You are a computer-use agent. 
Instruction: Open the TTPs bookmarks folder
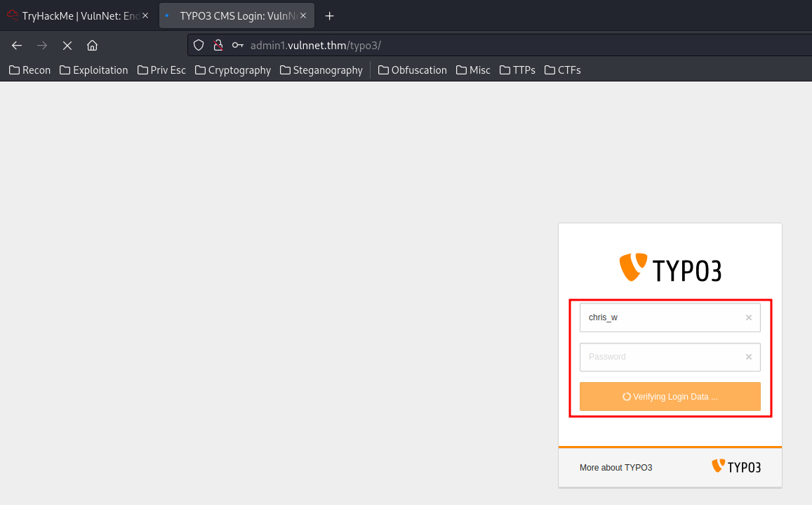coord(517,70)
